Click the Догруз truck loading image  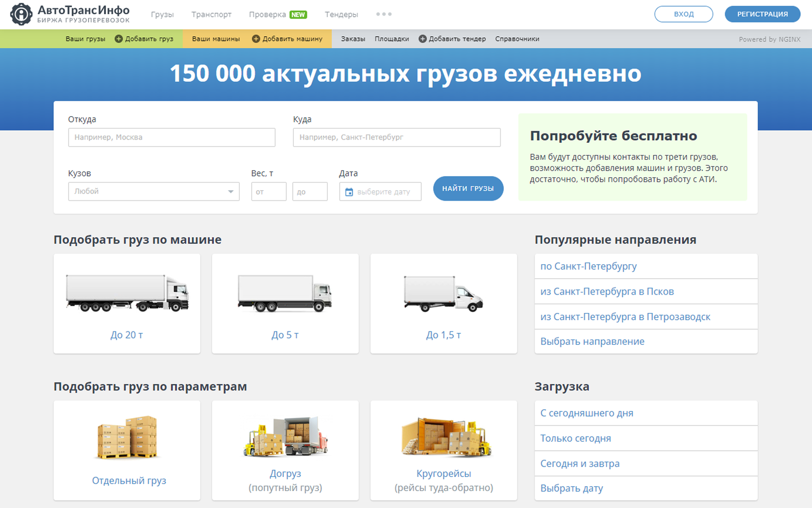[286, 436]
